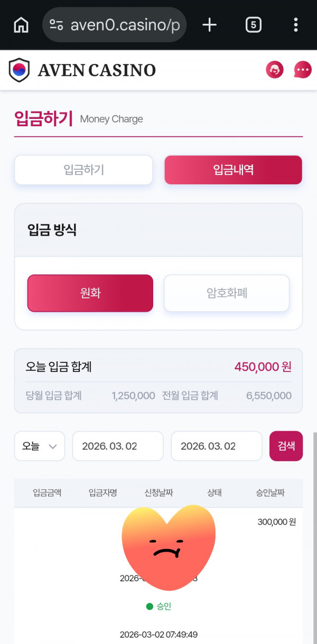The image size is (317, 644).
Task: Tap the aven0.casino address bar
Action: pyautogui.click(x=114, y=24)
